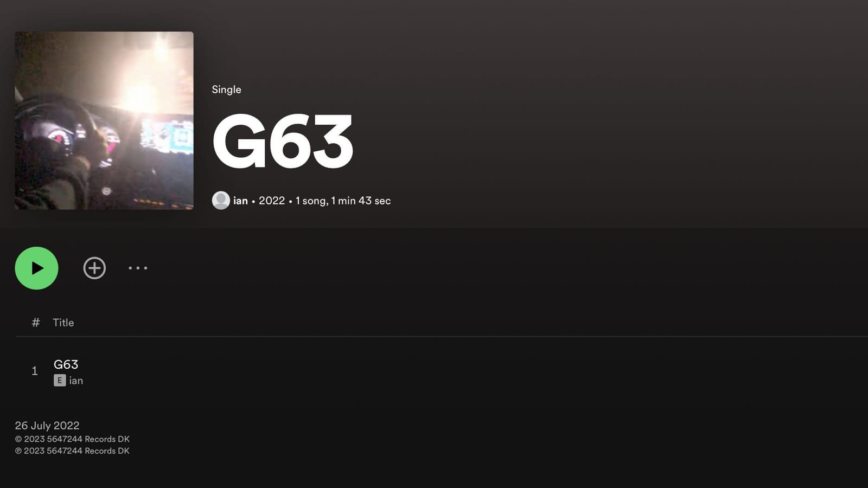Open the three-dot more options menu
The height and width of the screenshot is (488, 868).
click(138, 268)
